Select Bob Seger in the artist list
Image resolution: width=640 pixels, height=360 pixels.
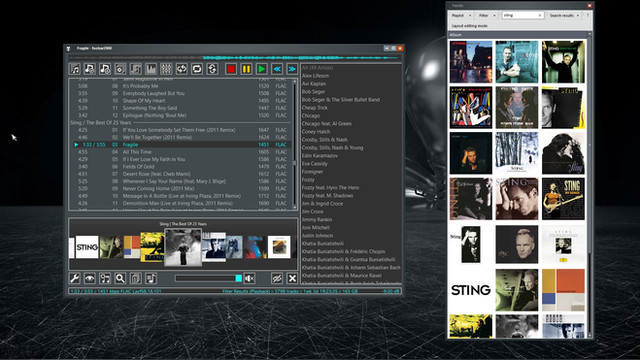point(313,91)
